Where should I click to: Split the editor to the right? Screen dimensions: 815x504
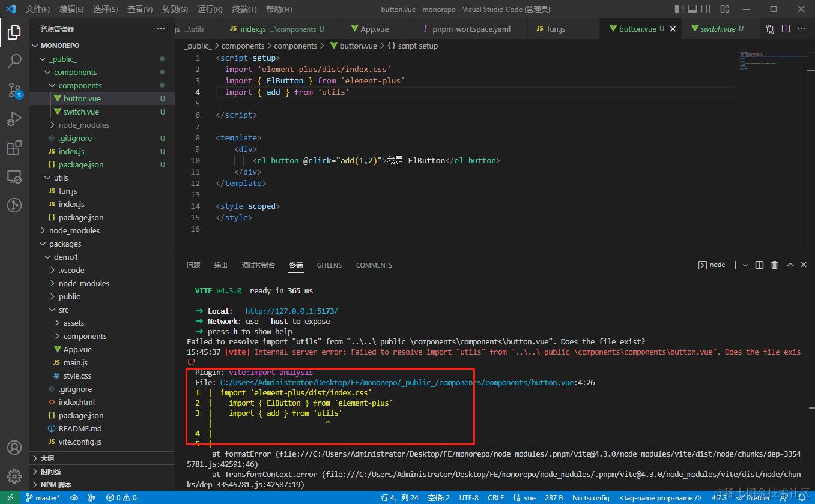(786, 29)
